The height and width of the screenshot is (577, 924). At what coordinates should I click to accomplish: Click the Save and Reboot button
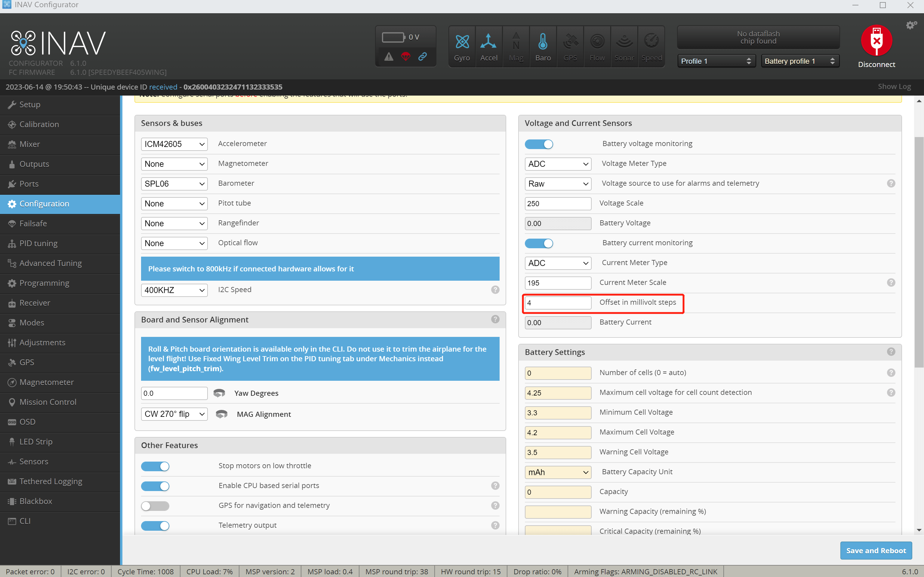876,550
